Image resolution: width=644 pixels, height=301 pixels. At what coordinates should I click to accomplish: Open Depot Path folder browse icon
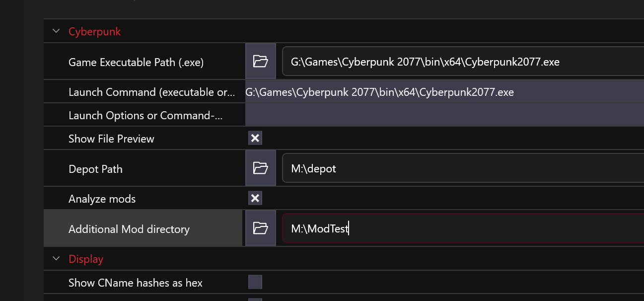point(261,168)
